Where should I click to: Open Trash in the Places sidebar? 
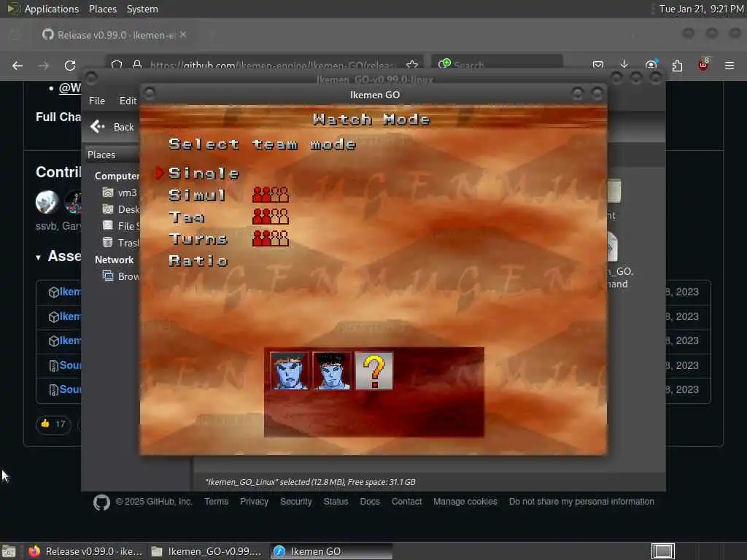click(120, 242)
